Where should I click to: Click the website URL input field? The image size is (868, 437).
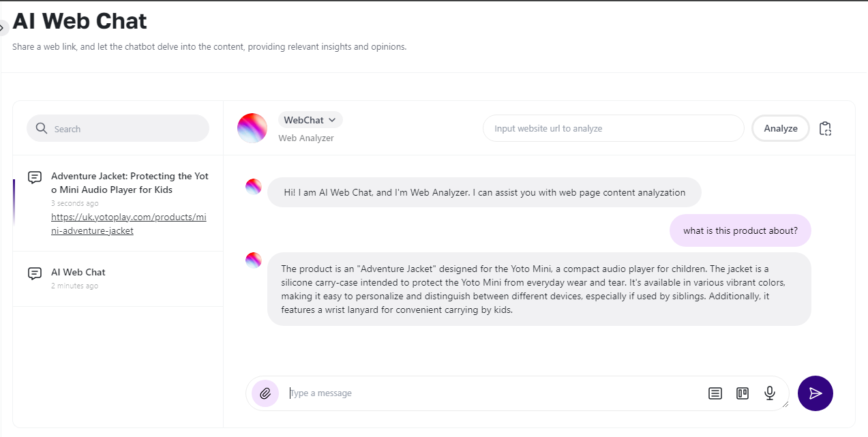tap(612, 128)
